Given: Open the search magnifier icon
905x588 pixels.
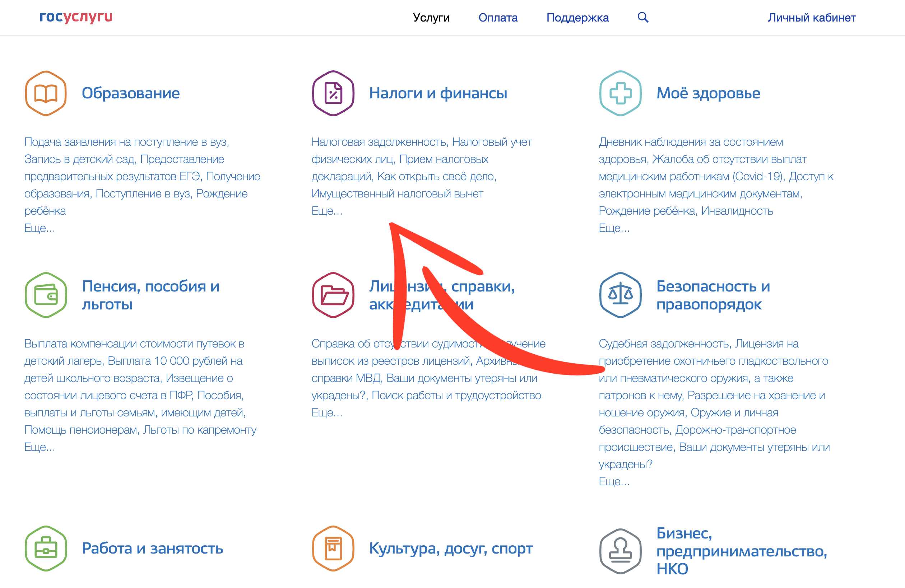Looking at the screenshot, I should pos(643,17).
